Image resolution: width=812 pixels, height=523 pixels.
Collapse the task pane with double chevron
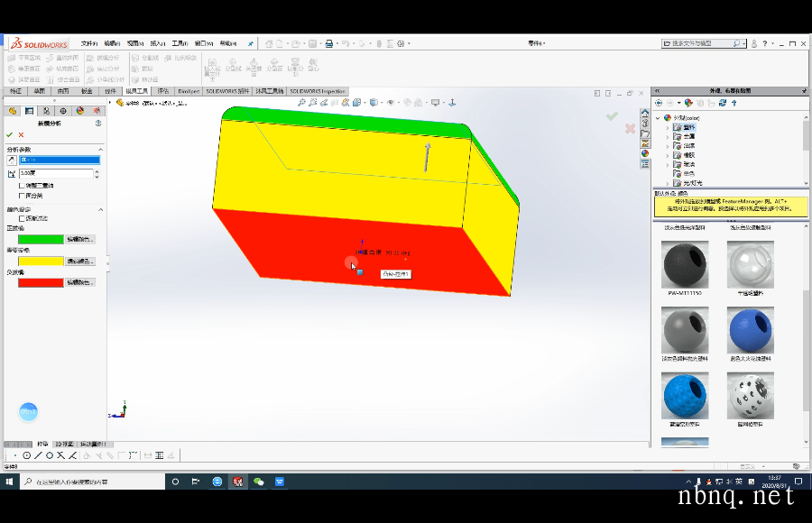[x=657, y=90]
